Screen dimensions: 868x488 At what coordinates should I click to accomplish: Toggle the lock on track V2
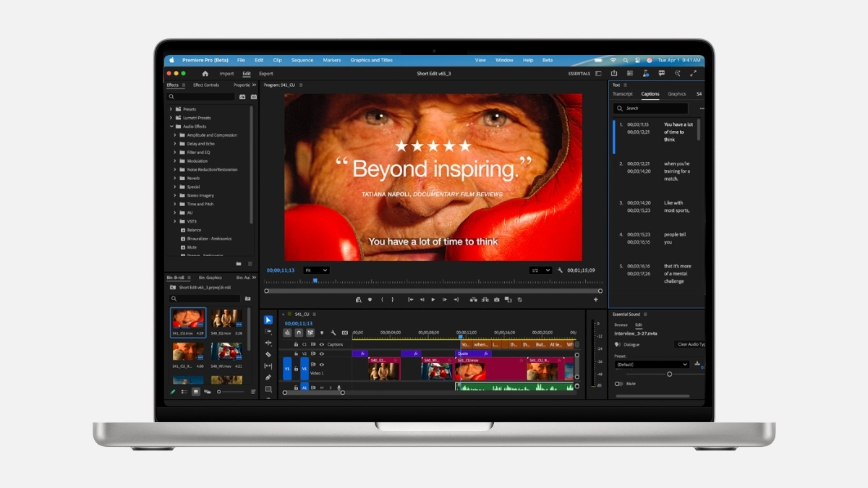(x=295, y=354)
